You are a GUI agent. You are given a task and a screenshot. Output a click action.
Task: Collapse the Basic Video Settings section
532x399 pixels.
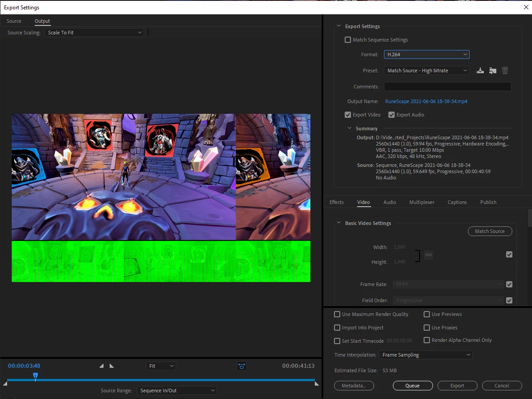pyautogui.click(x=338, y=223)
